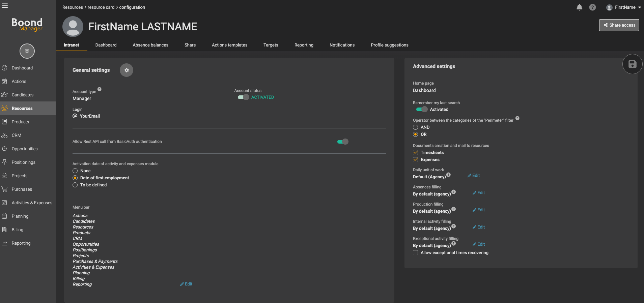Open the notifications bell
Viewport: 644px width, 303px height.
click(579, 7)
